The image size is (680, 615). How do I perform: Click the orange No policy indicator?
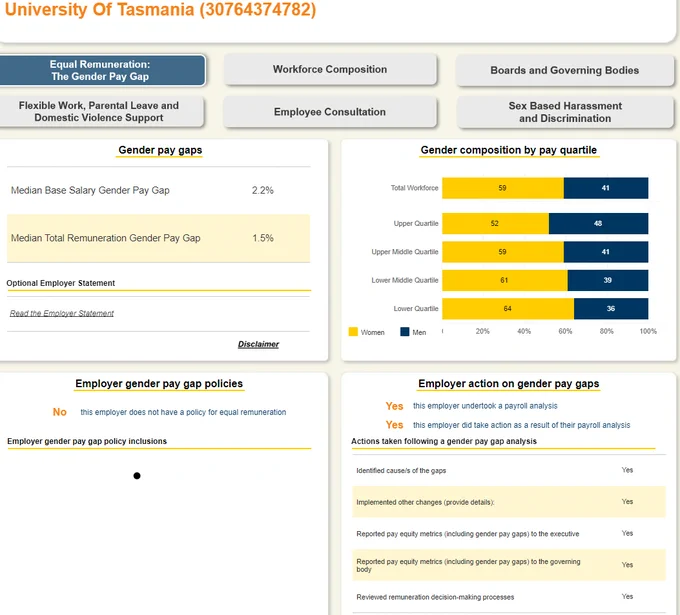[60, 412]
